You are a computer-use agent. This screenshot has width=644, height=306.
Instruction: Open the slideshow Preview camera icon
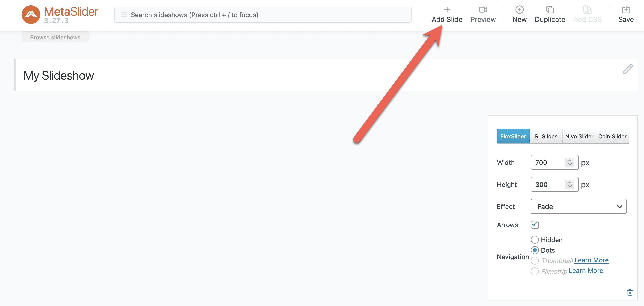(x=483, y=10)
